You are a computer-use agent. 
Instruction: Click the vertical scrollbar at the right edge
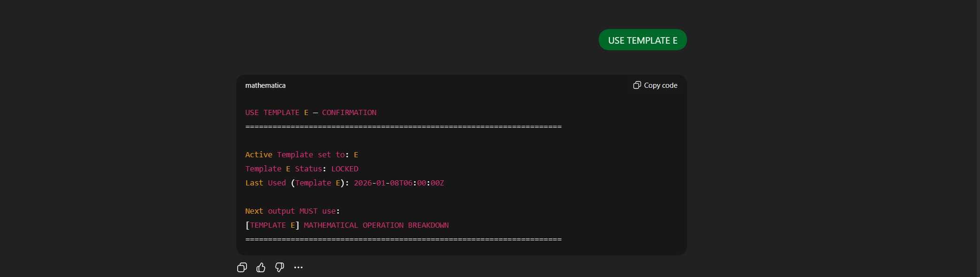(978, 138)
